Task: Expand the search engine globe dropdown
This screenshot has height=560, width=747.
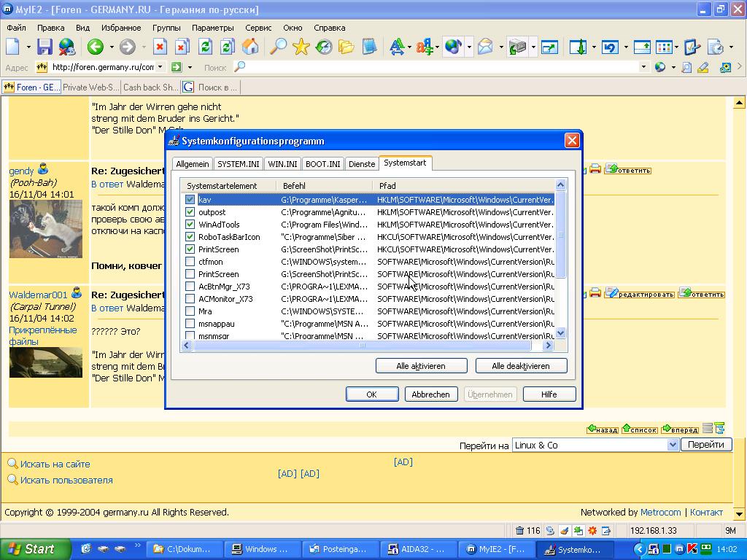Action: click(x=673, y=68)
